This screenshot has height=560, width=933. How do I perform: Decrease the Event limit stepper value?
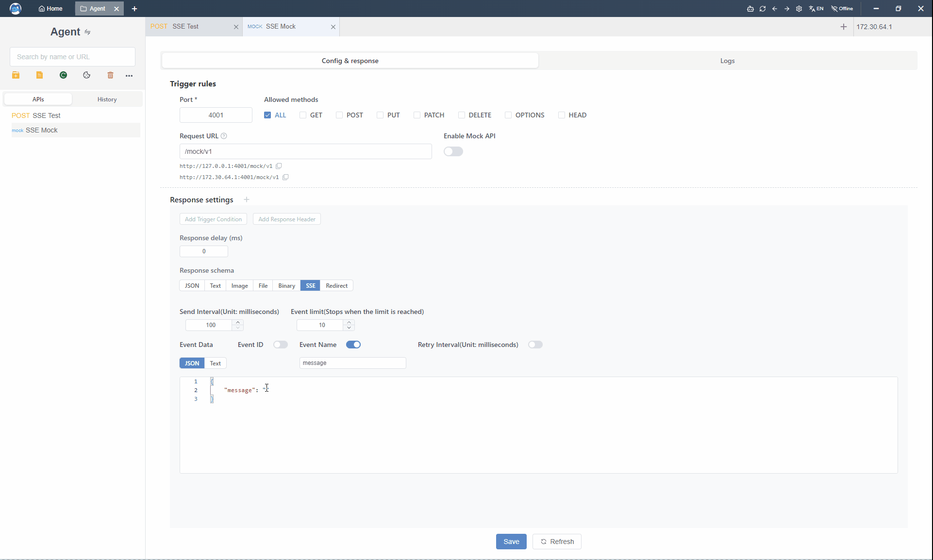349,328
